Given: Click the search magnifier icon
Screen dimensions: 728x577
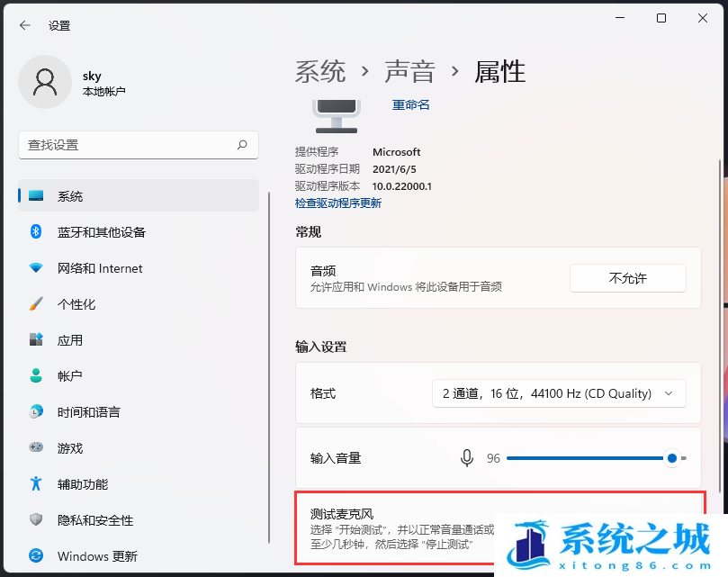Looking at the screenshot, I should (x=242, y=145).
